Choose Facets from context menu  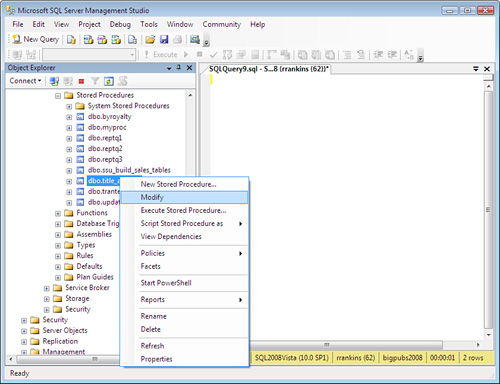point(184,266)
